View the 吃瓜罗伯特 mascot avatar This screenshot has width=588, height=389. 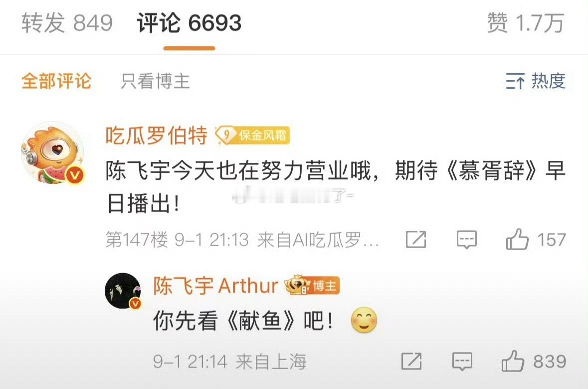coord(53,153)
